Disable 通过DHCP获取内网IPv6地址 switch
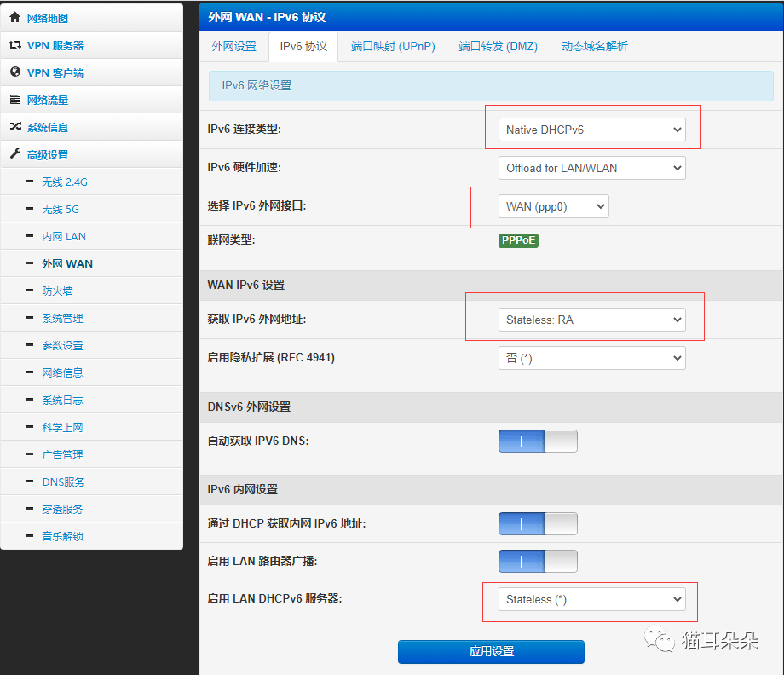This screenshot has width=784, height=675. (538, 523)
